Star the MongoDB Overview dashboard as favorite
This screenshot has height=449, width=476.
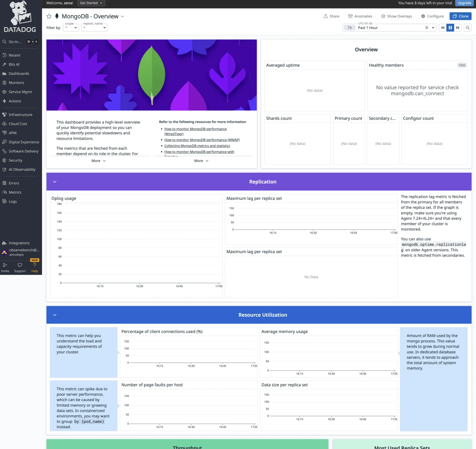(49, 16)
